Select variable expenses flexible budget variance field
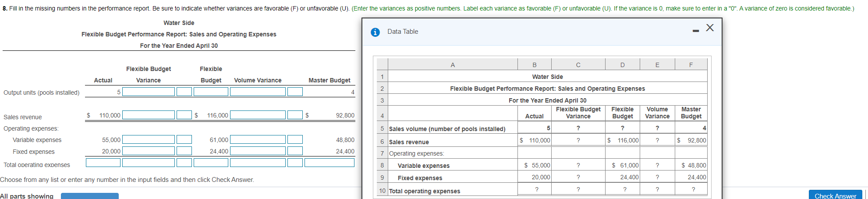 pyautogui.click(x=149, y=139)
